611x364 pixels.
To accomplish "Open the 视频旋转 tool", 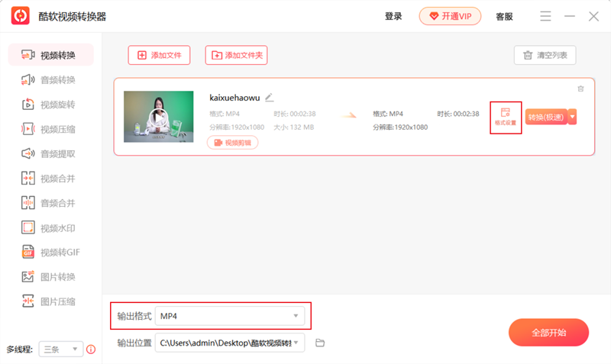I will pyautogui.click(x=50, y=105).
